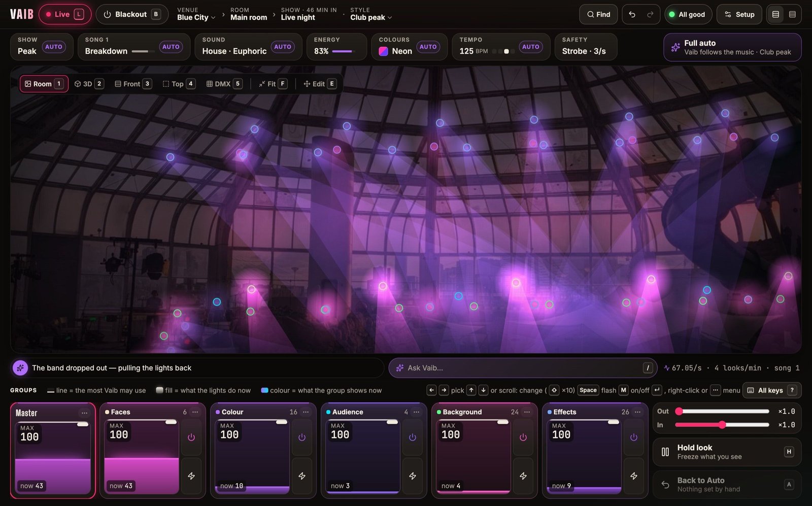Screen dimensions: 812x506
Task: Open the Master group more menu
Action: tap(84, 413)
